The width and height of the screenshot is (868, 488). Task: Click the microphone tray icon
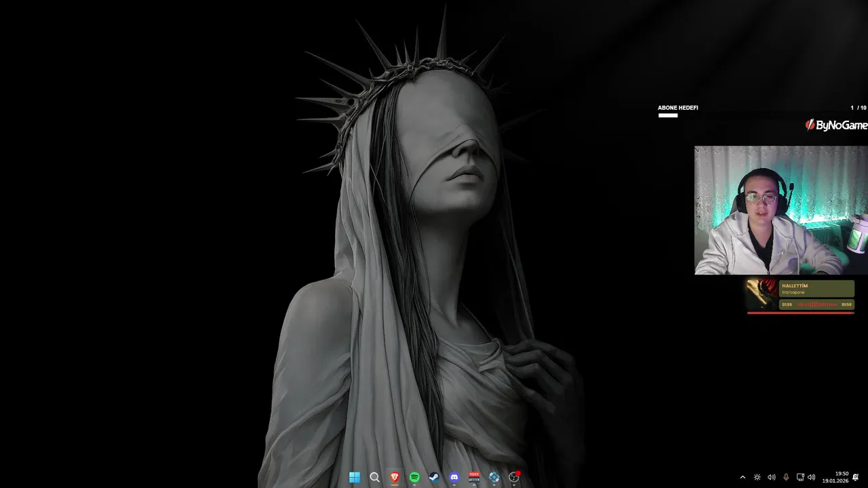(x=786, y=477)
